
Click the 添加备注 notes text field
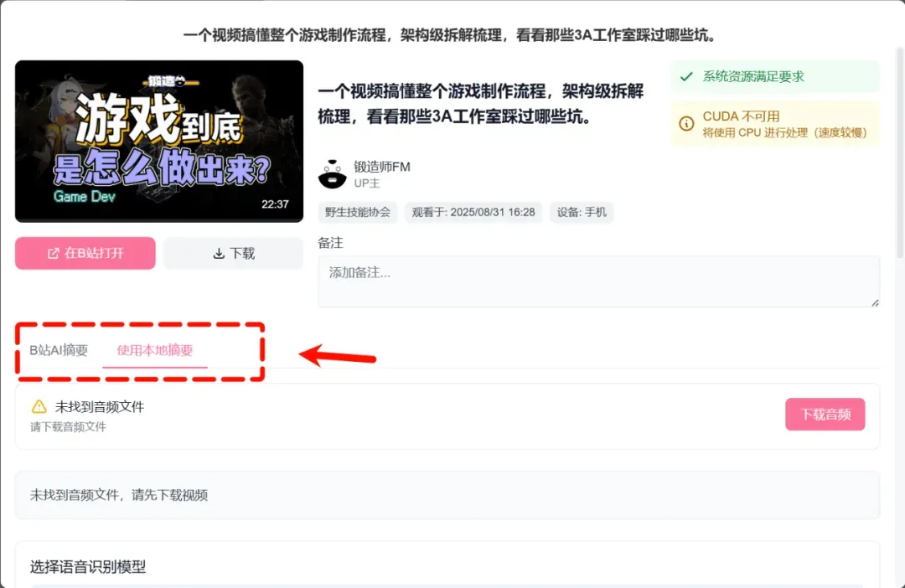(598, 281)
